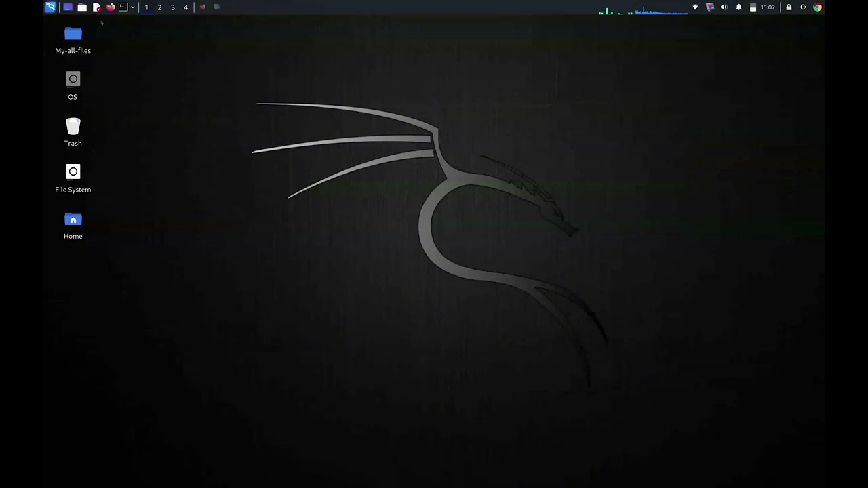Click the 15:02 clock
The height and width of the screenshot is (488, 868).
(768, 7)
